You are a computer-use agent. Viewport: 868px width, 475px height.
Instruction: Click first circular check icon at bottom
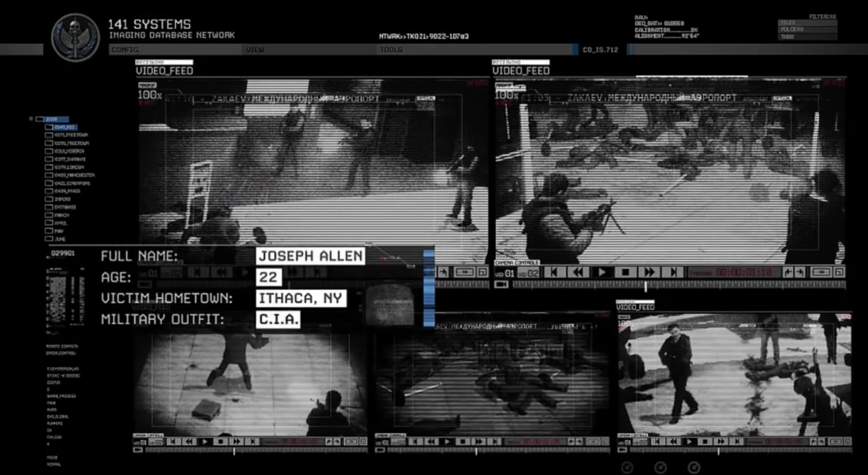(627, 467)
